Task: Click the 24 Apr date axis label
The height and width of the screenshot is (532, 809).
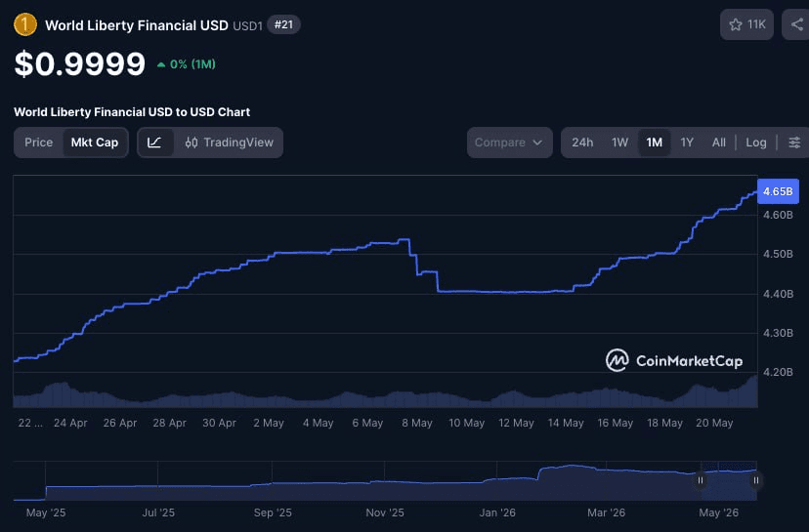Action: tap(70, 423)
